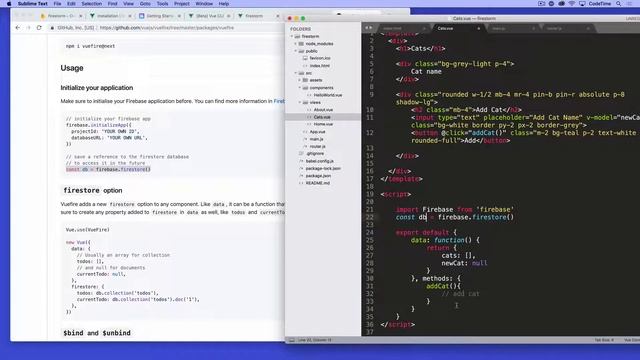The image size is (640, 360).
Task: Click the browser back arrow
Action: [18, 28]
